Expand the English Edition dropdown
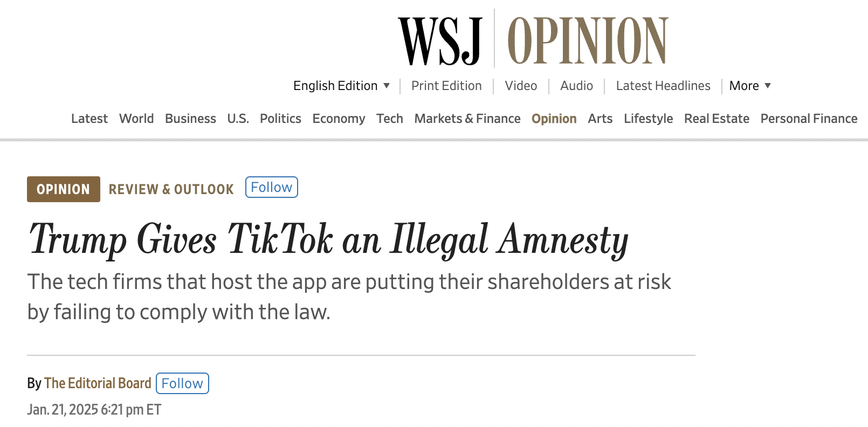868x427 pixels. point(341,86)
